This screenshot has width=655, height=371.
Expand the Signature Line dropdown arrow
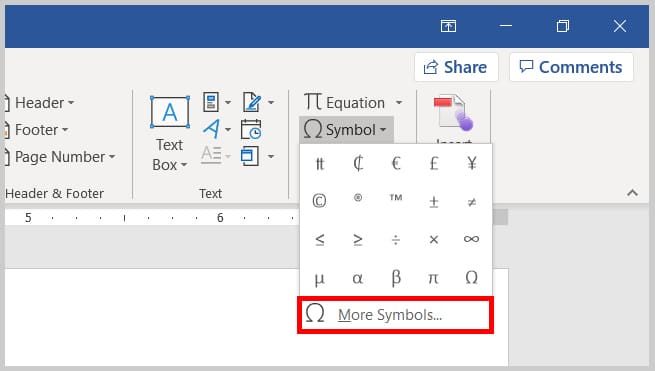pos(271,102)
